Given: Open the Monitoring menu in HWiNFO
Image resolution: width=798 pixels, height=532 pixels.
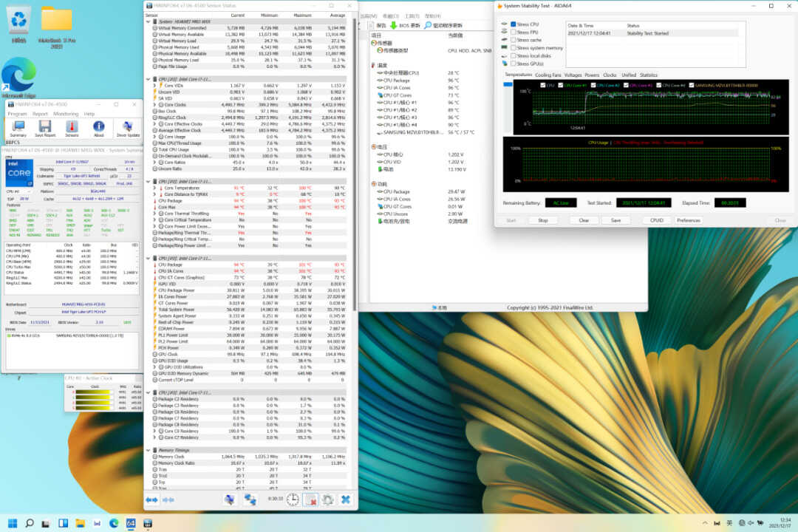Looking at the screenshot, I should click(x=66, y=114).
